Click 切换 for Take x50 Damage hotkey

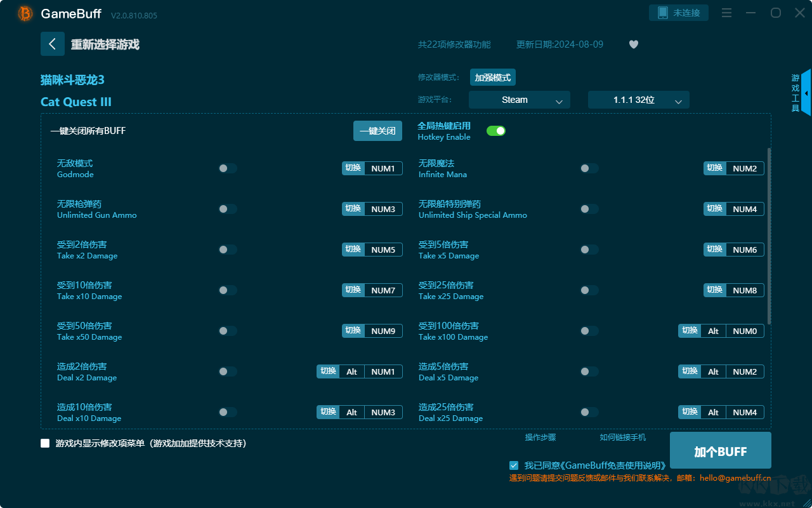[353, 331]
